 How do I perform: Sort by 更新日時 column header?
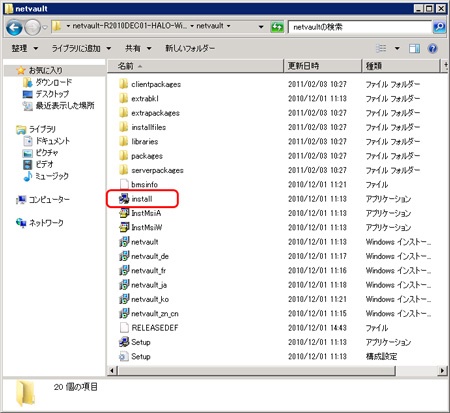coord(323,66)
